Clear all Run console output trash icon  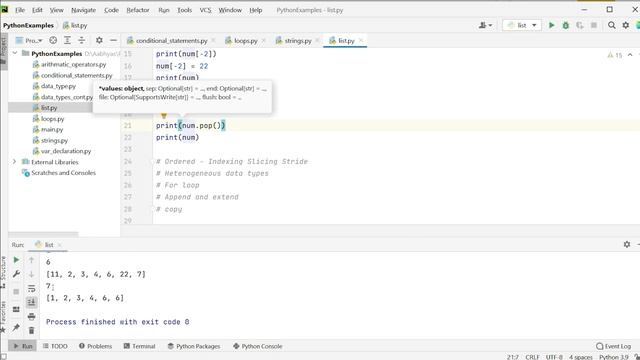click(x=31, y=331)
